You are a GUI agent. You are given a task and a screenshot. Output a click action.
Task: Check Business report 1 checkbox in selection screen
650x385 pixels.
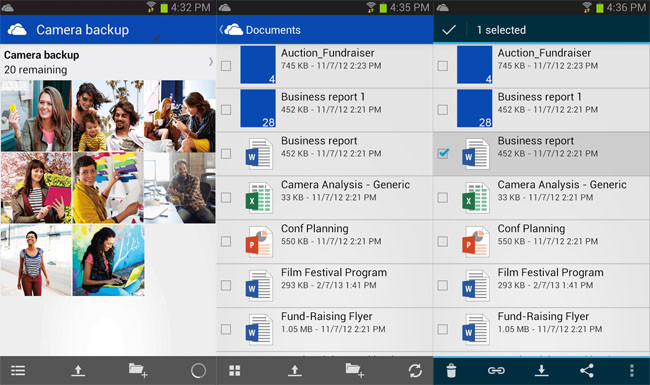(x=443, y=110)
